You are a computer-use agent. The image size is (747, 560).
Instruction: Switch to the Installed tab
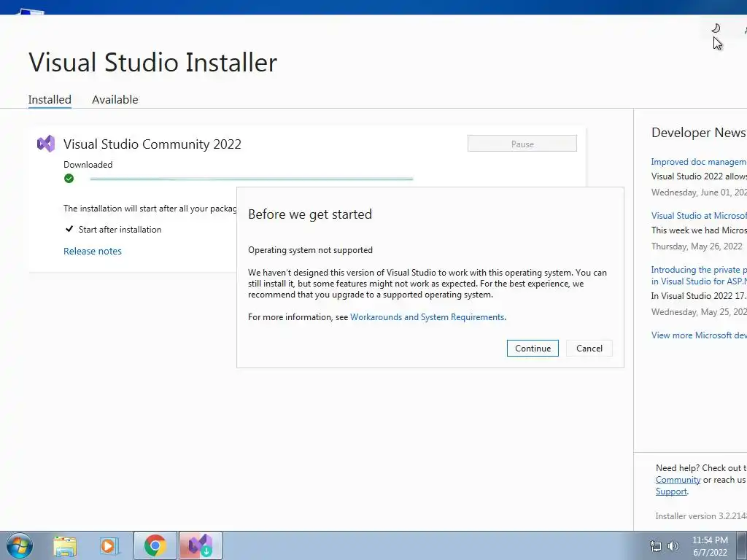pyautogui.click(x=50, y=99)
